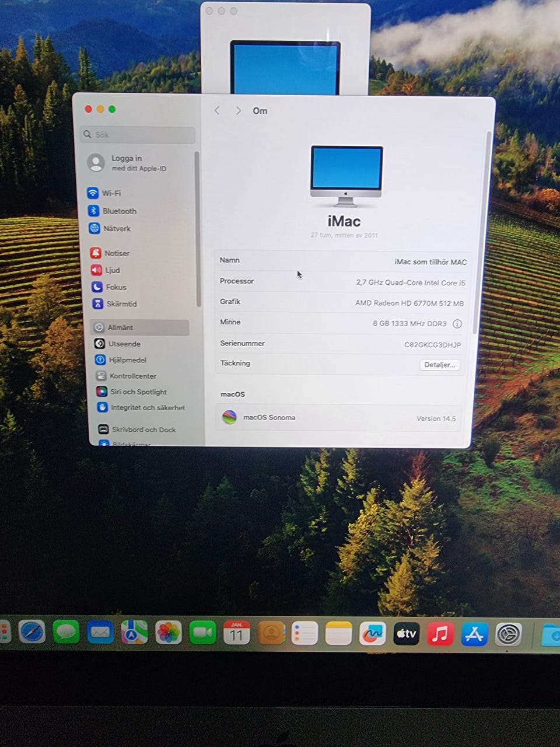Click the sidebar scrollbar
Image resolution: width=560 pixels, height=747 pixels.
pyautogui.click(x=198, y=229)
